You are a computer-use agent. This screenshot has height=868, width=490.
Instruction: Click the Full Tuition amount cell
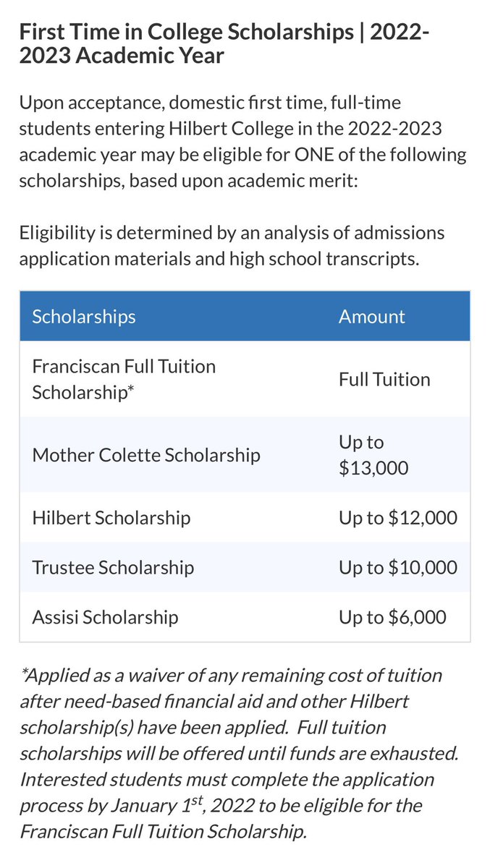384,380
